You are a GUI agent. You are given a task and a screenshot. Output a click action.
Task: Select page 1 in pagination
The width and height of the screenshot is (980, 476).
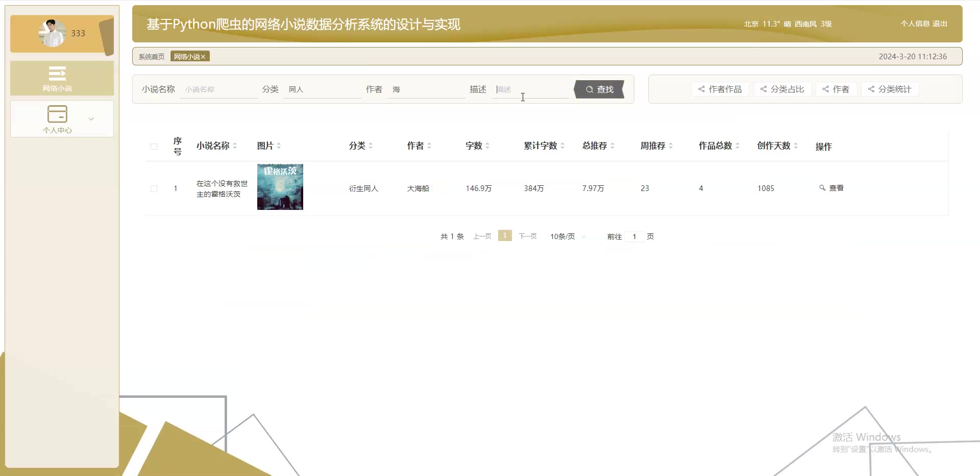(x=505, y=235)
